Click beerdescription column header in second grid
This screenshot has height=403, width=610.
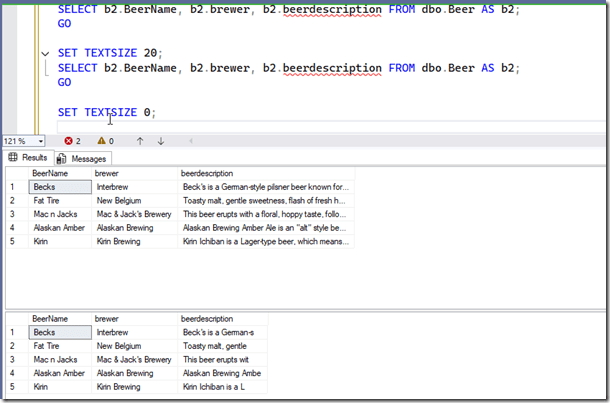tap(223, 319)
